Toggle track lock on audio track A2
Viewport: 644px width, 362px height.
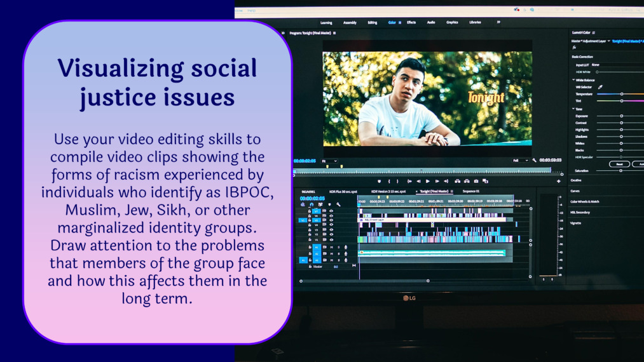(x=310, y=253)
